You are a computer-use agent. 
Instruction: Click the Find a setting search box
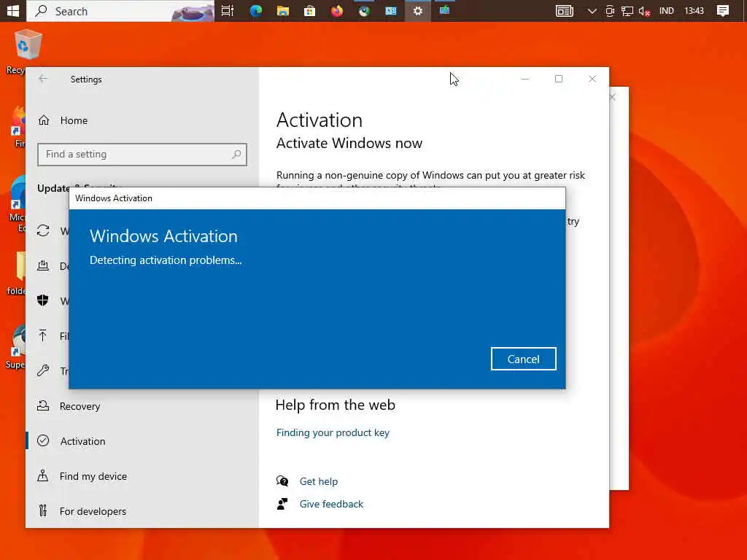(142, 155)
